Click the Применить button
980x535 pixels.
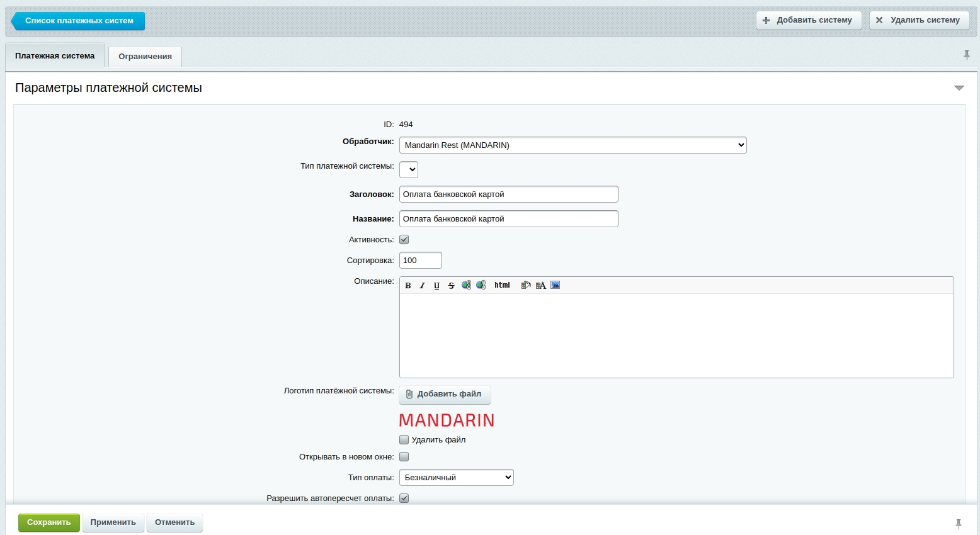[113, 522]
